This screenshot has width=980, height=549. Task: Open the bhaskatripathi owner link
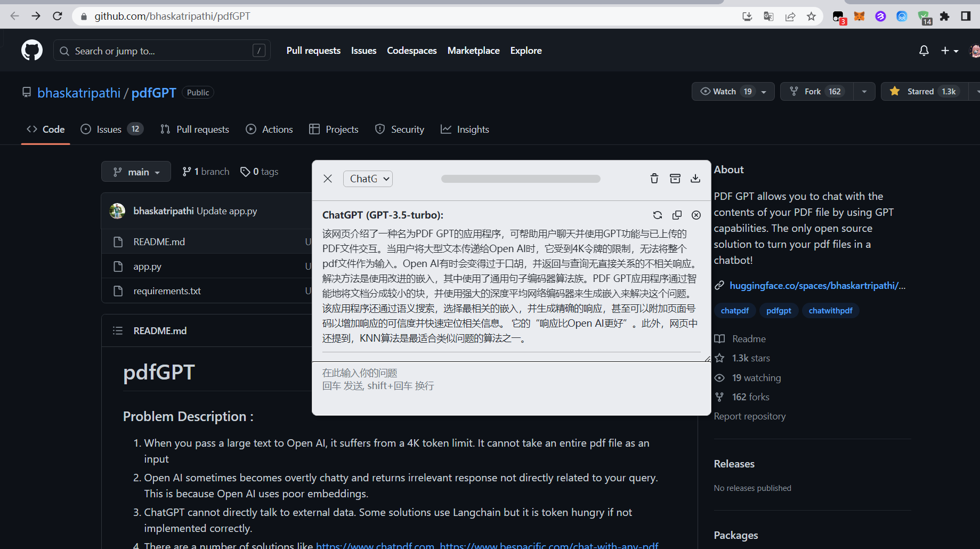coord(79,93)
